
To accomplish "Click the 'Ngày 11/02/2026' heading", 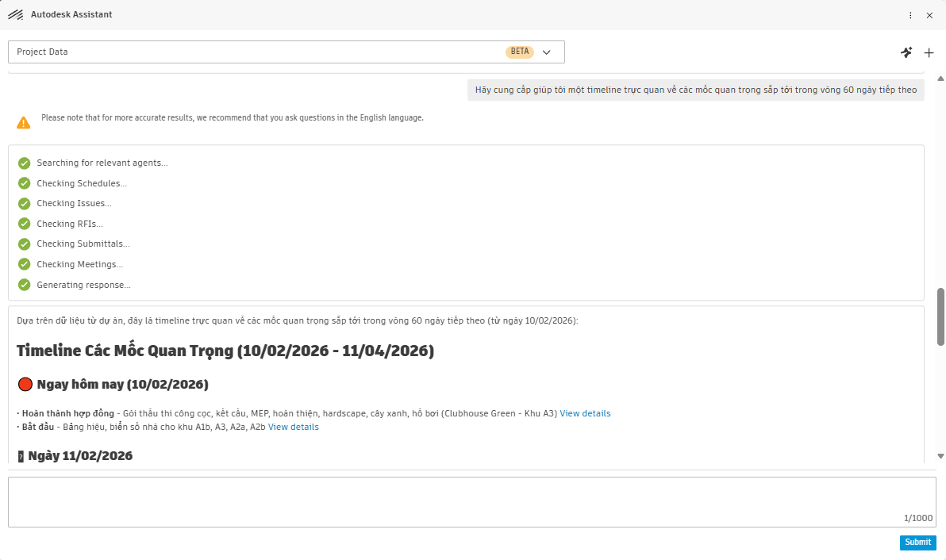I will (80, 456).
